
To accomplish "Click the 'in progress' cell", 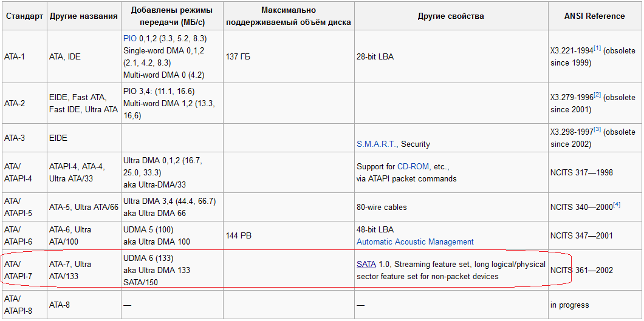I will click(594, 305).
